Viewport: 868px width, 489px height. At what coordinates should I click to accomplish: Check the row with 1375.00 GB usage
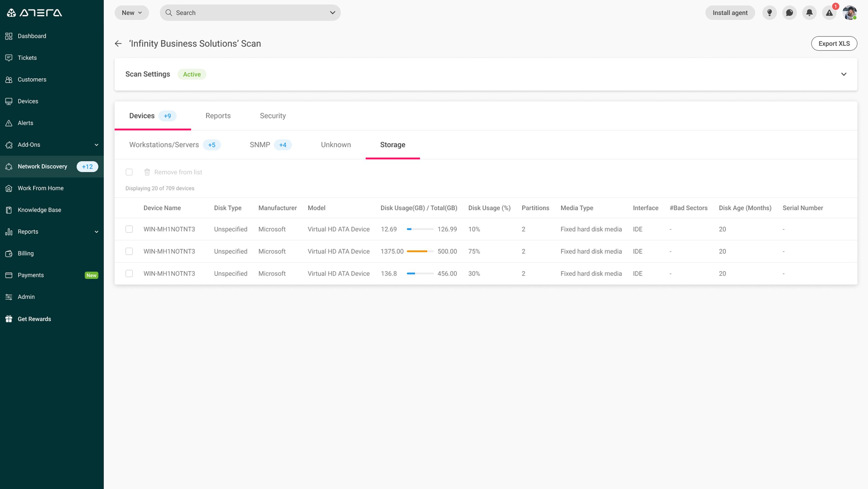[x=129, y=251]
